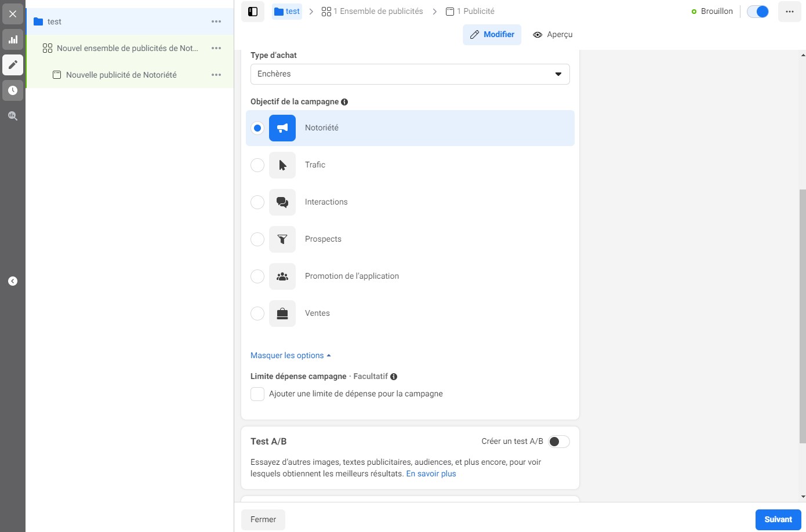Select the pencil edit icon in the sidebar
Image resolution: width=806 pixels, height=532 pixels.
(x=13, y=65)
